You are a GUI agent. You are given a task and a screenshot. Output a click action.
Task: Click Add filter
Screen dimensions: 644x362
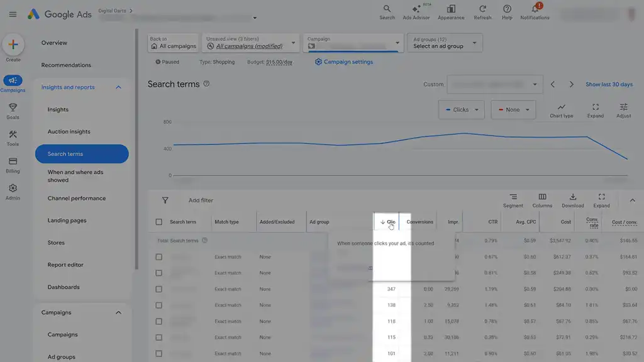coord(201,200)
